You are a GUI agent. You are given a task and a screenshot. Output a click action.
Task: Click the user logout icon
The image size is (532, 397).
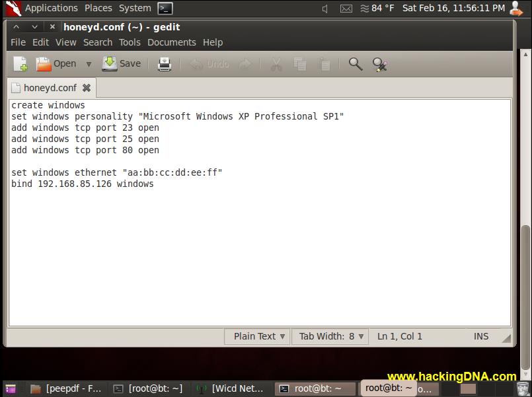516,8
